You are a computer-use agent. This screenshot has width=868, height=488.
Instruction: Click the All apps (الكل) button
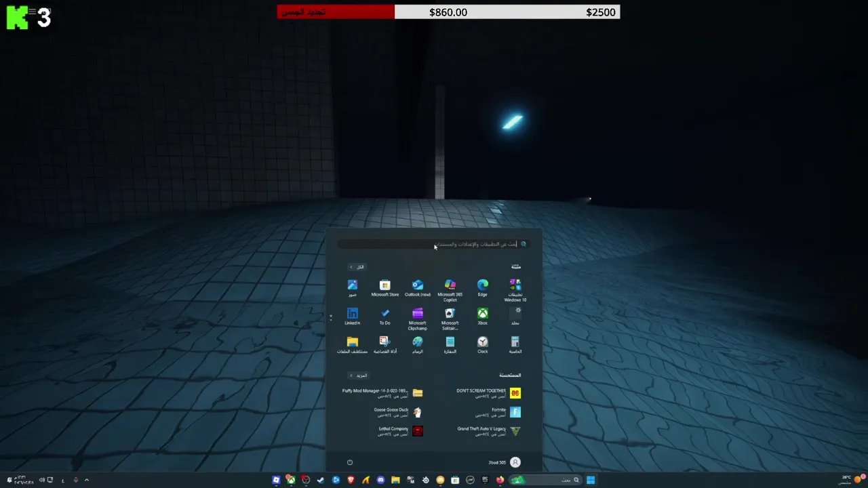coord(357,267)
